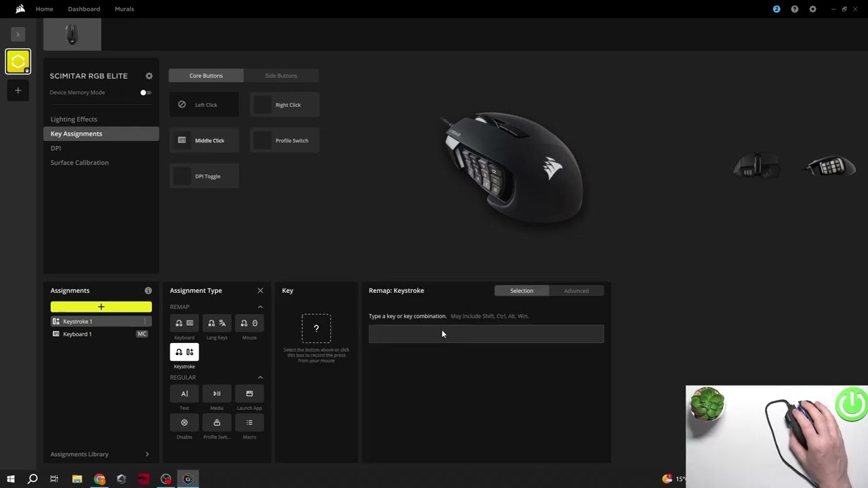Toggle Device Memory Mode switch

146,92
